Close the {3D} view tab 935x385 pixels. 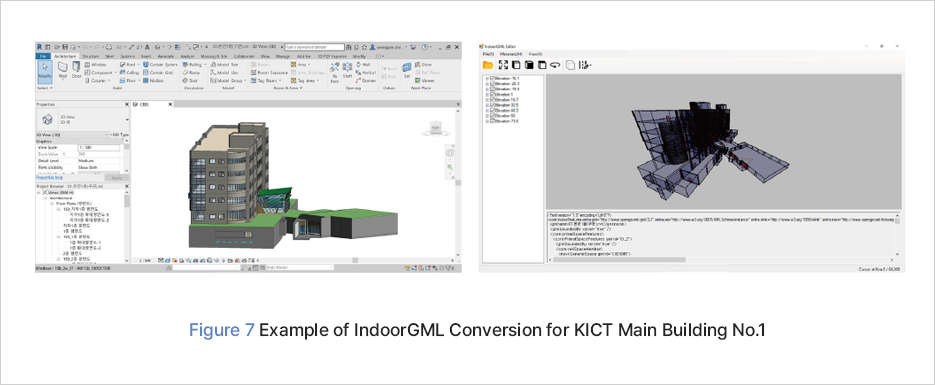coord(171,104)
